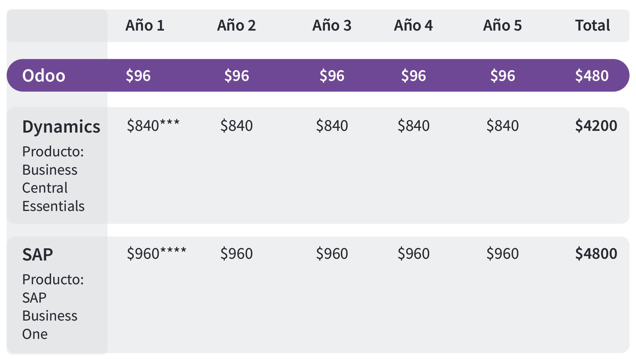The height and width of the screenshot is (364, 636).
Task: Click Odoo Año 2 price $96
Action: click(x=237, y=76)
